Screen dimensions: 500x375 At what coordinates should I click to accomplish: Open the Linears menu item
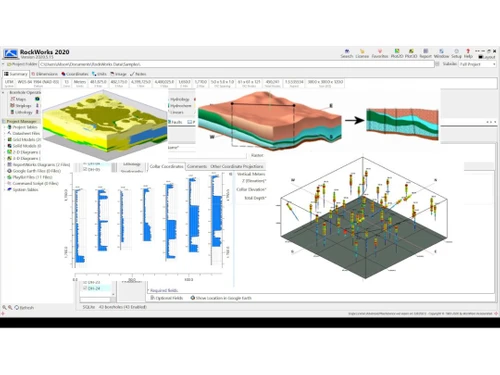click(177, 112)
